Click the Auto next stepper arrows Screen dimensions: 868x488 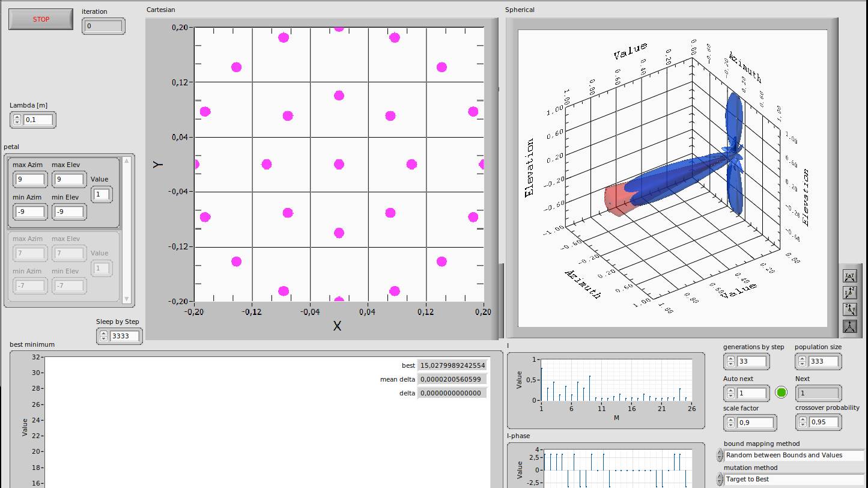tap(730, 393)
